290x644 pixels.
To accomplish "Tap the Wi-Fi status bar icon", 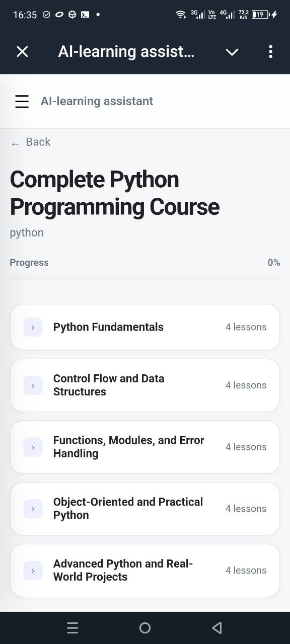I will (181, 15).
